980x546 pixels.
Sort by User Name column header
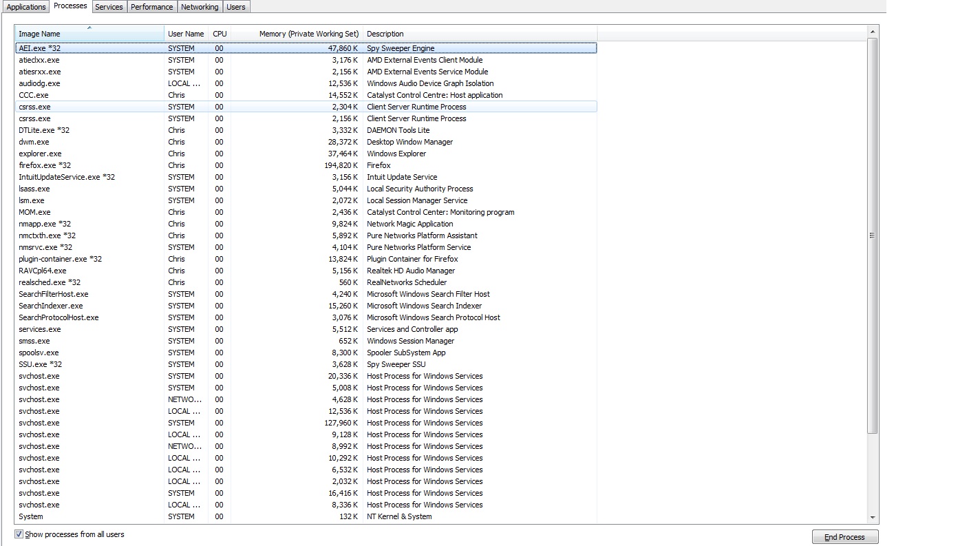pos(186,34)
